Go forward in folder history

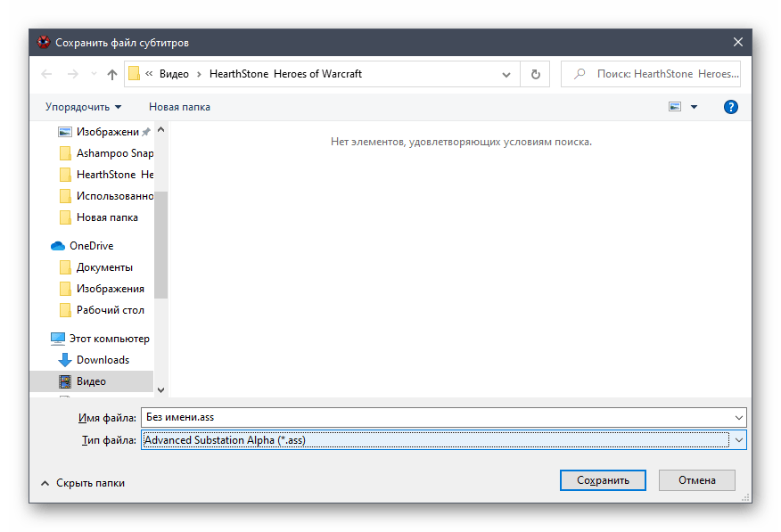73,74
